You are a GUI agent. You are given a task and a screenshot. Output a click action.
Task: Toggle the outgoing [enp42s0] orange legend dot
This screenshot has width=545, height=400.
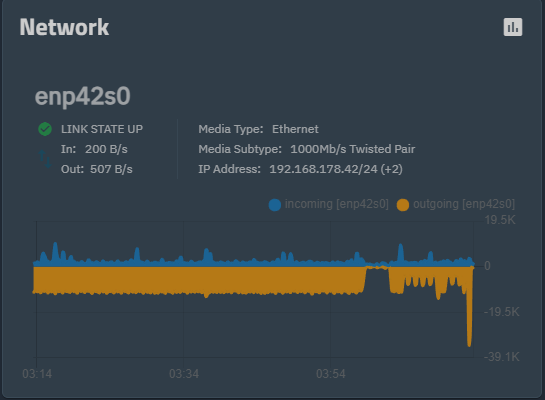[x=402, y=205]
